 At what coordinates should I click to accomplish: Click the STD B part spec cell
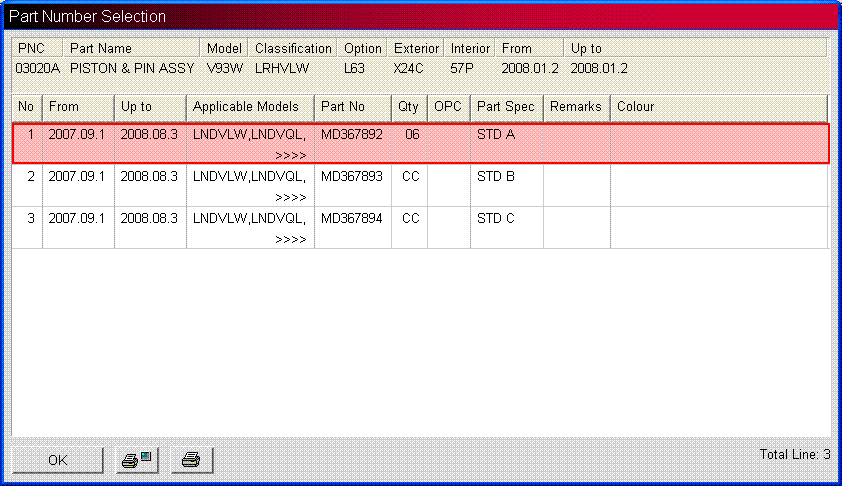[x=496, y=177]
